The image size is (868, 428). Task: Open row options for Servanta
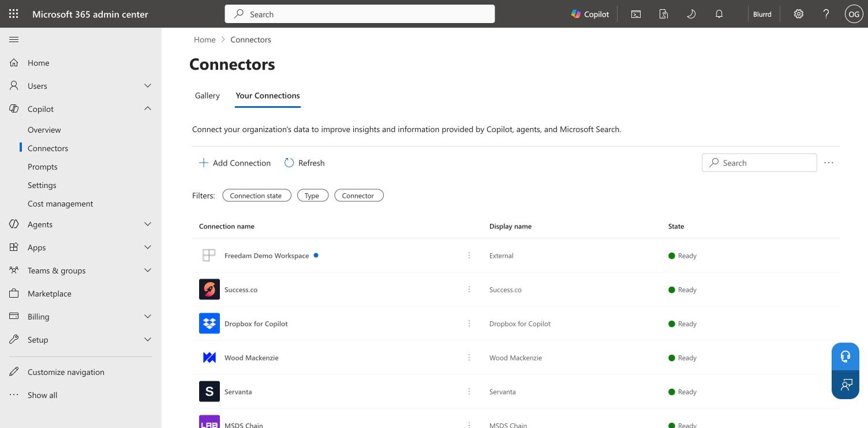pyautogui.click(x=469, y=391)
